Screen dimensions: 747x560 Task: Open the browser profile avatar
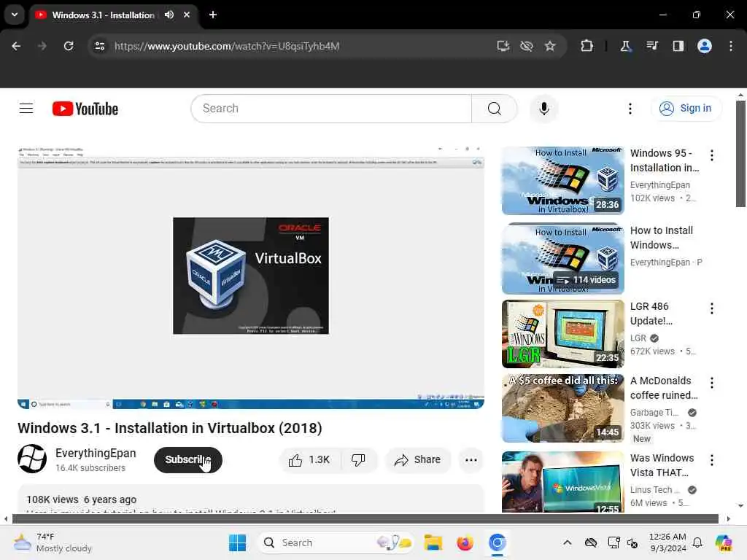tap(705, 46)
